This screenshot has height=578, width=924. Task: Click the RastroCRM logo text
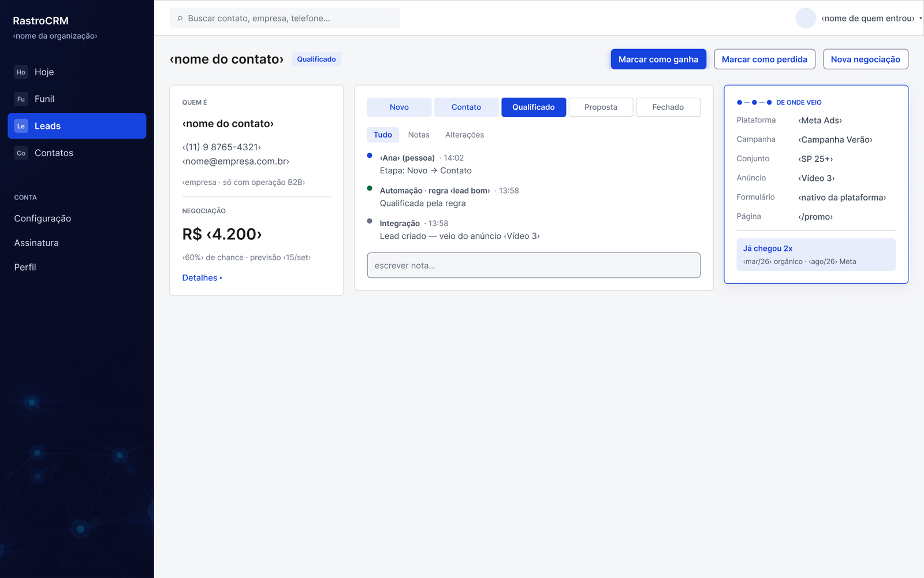point(41,21)
